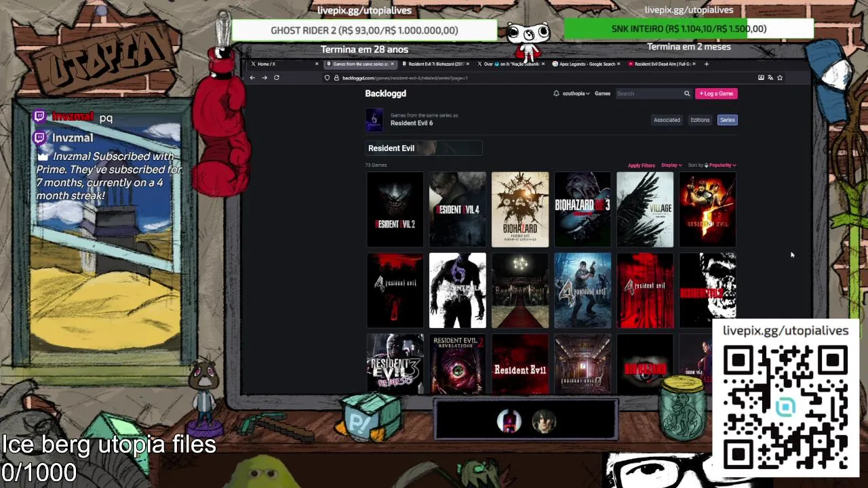Reload the page with the refresh icon
This screenshot has height=488, width=868.
click(277, 78)
